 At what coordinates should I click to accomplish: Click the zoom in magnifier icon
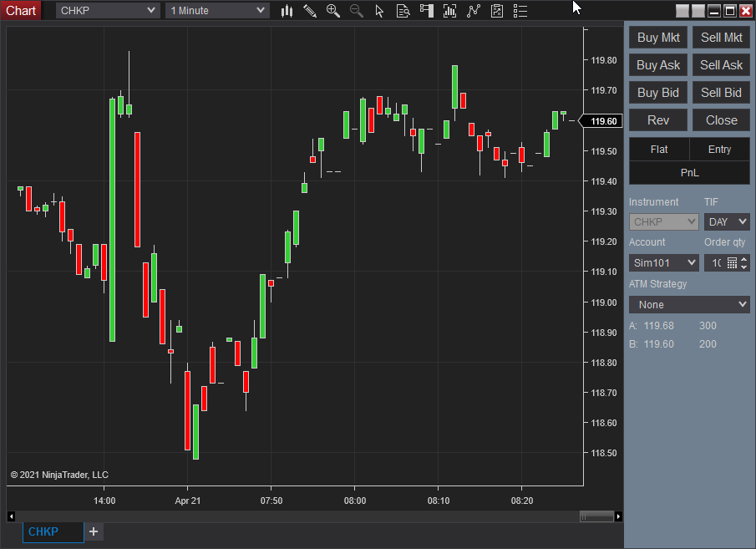333,11
